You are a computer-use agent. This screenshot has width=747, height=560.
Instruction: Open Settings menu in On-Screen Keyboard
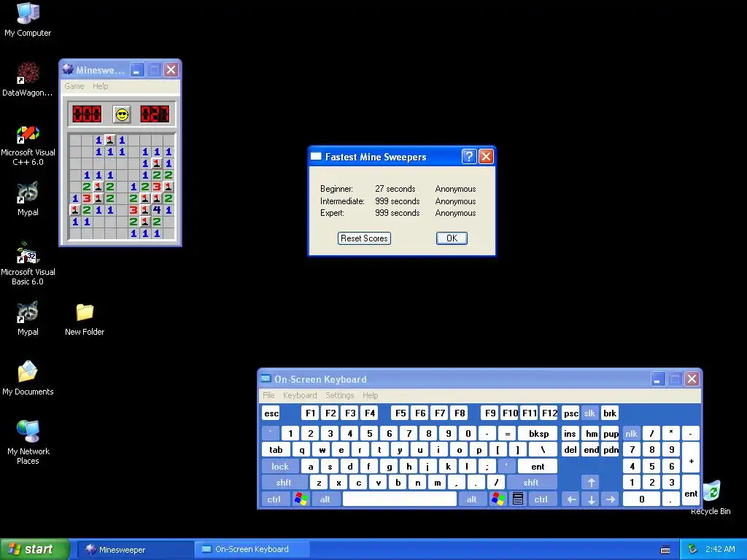point(340,395)
